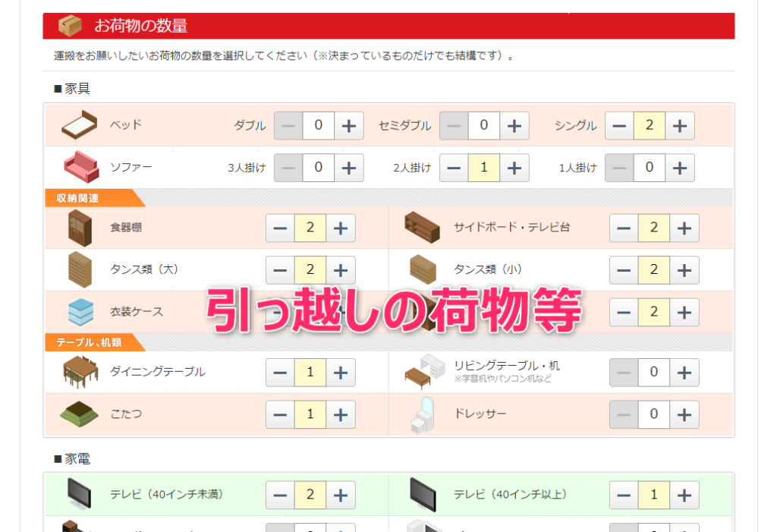Viewport: 777px width, 532px height.
Task: Click the サイドボード・テレビ台 furniture icon
Action: coord(422,228)
